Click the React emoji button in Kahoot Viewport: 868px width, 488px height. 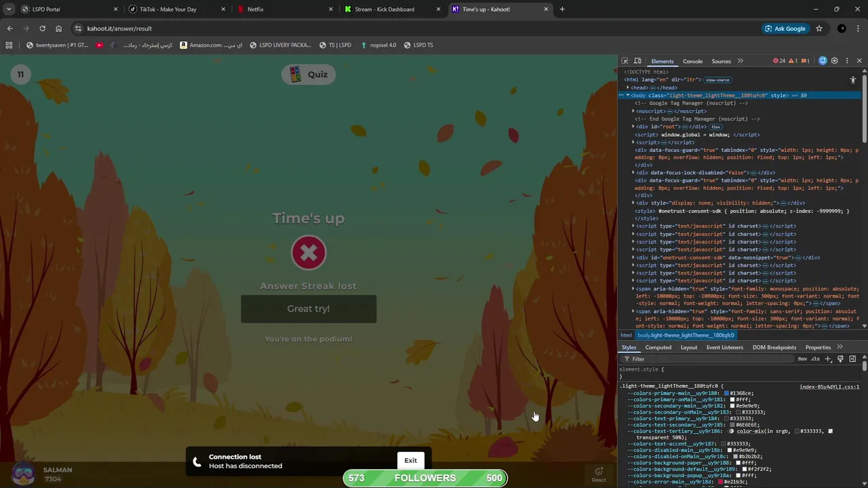click(x=599, y=474)
